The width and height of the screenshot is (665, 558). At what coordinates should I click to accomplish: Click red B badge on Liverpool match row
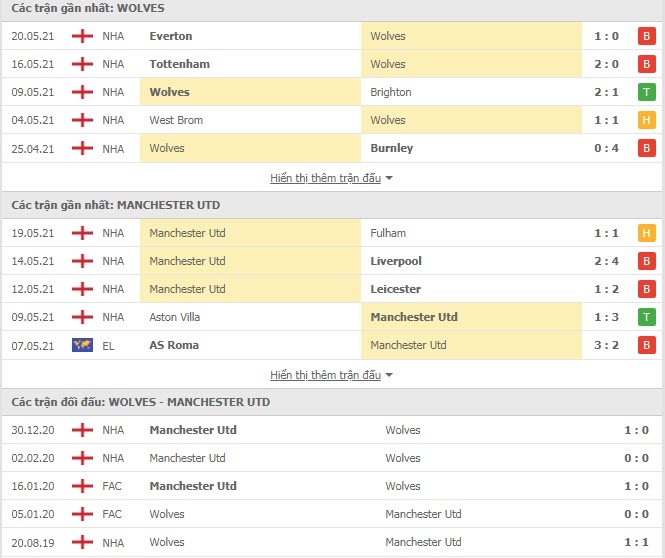[646, 261]
